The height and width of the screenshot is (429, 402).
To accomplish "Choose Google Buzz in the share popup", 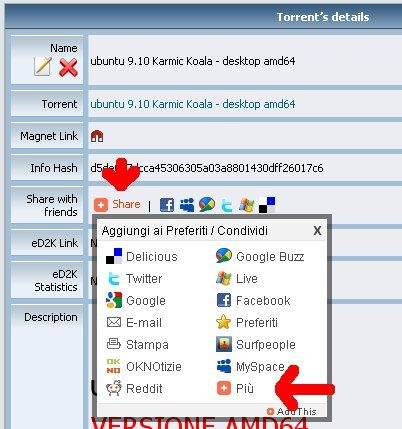I will (260, 257).
